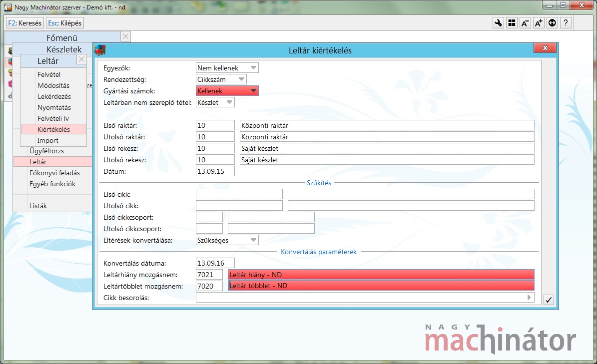
Task: Decrease font size with A- icon
Action: [525, 23]
